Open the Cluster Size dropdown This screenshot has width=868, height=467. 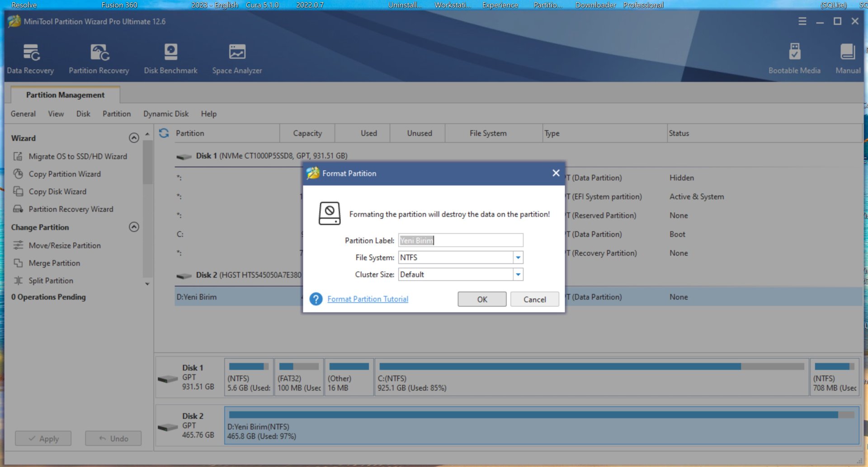pyautogui.click(x=518, y=275)
